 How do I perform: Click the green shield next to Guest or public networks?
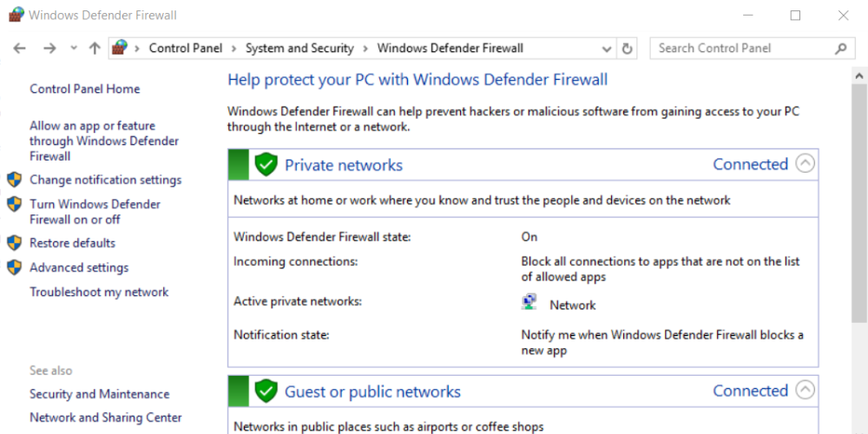click(266, 391)
